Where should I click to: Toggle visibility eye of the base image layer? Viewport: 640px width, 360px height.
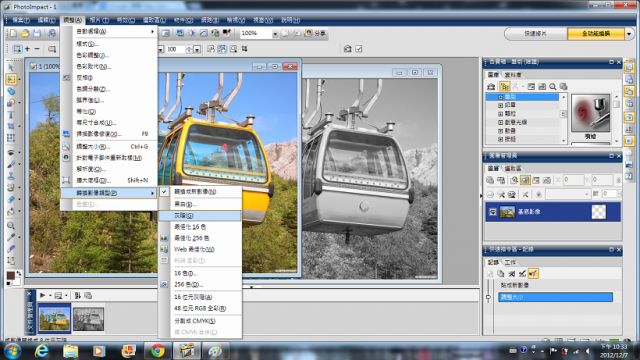tap(493, 212)
